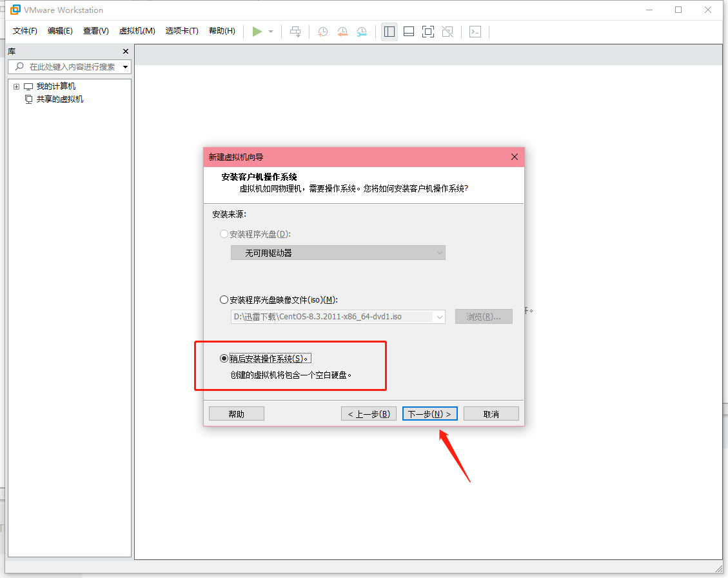
Task: Click the 取消 cancel button
Action: click(491, 414)
